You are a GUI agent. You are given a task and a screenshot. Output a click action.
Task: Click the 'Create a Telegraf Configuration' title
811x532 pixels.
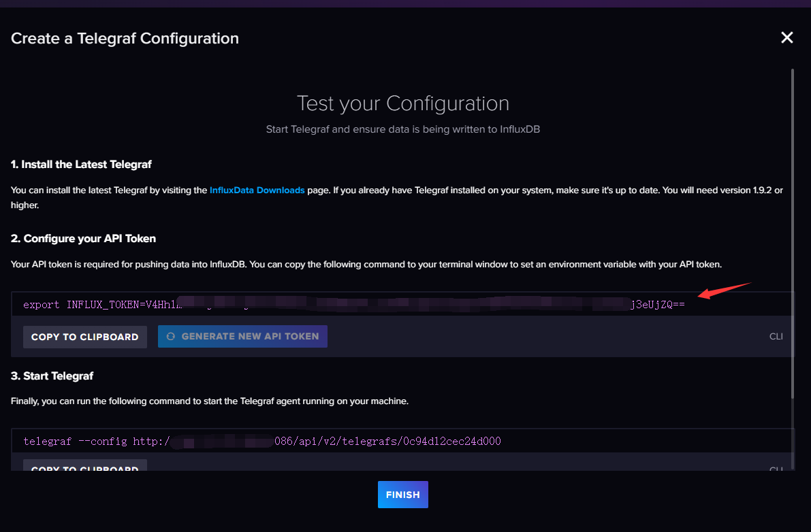click(125, 38)
